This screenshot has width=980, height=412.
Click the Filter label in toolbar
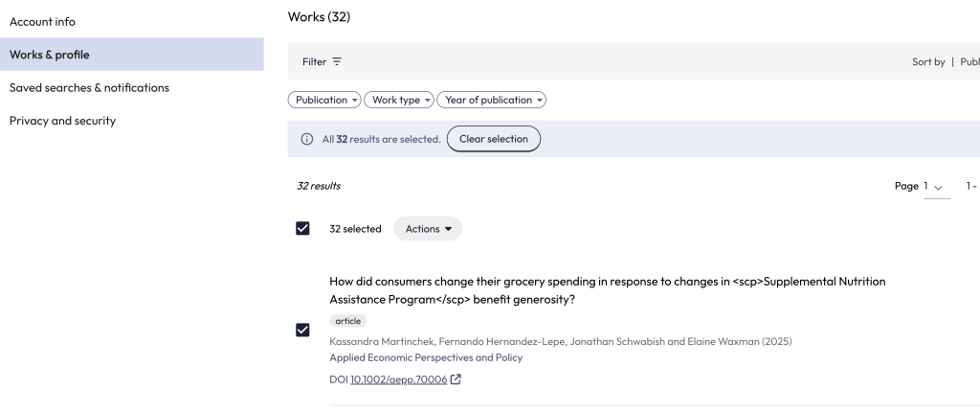point(314,61)
